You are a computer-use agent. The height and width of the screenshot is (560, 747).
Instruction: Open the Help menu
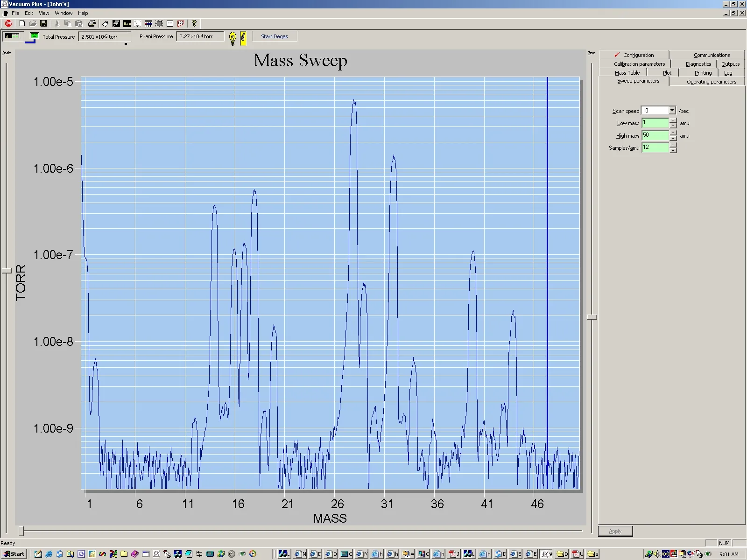(83, 13)
